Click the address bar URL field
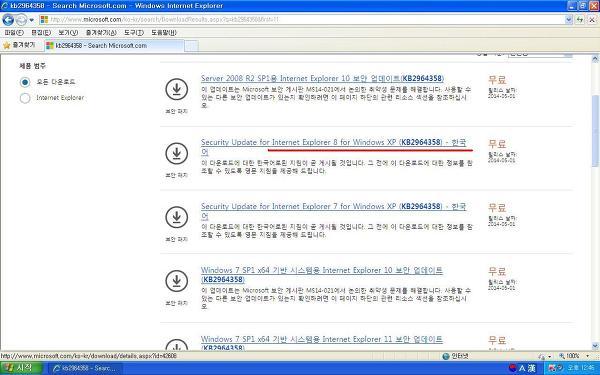Screen dimensions: 600x375 (302, 19)
